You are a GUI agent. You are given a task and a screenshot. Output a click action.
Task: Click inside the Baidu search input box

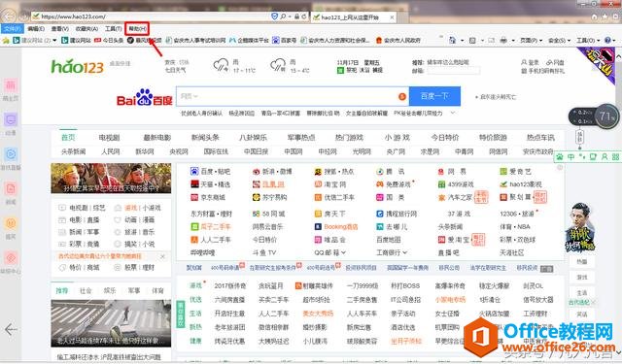click(x=293, y=96)
